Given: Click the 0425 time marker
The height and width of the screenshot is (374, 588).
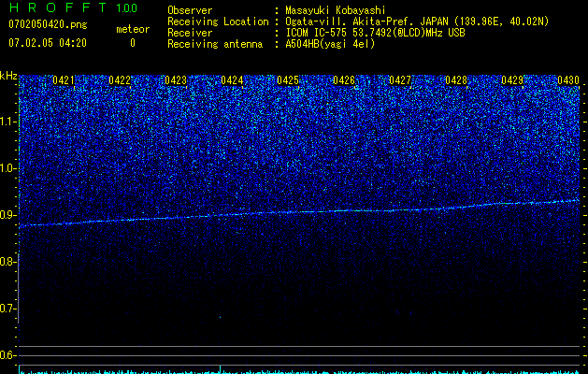Looking at the screenshot, I should 288,80.
